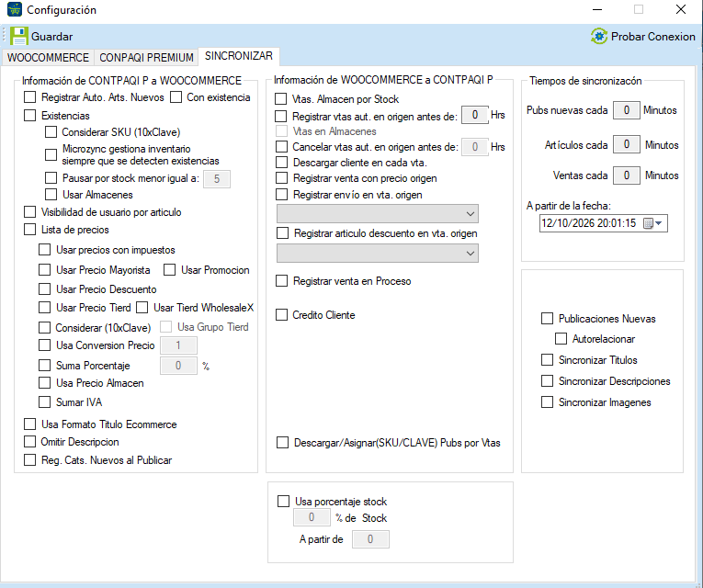Tick the Usar Almacenes checkbox
The width and height of the screenshot is (703, 588).
51,195
